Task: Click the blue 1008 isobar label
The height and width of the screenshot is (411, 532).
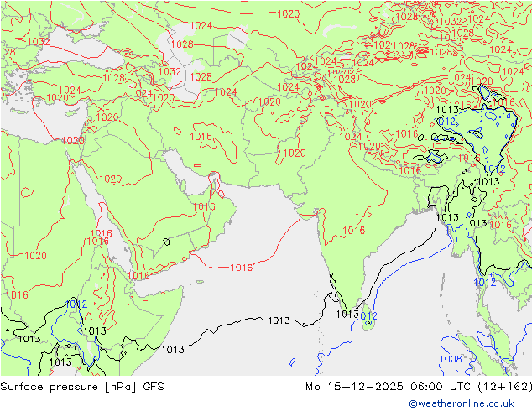Action: point(451,359)
